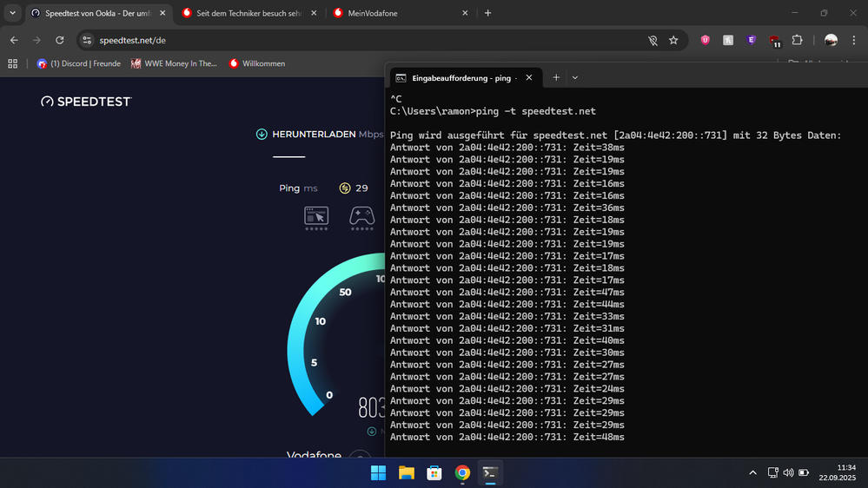The width and height of the screenshot is (868, 488).
Task: Open File Explorer from the taskbar
Action: (407, 473)
